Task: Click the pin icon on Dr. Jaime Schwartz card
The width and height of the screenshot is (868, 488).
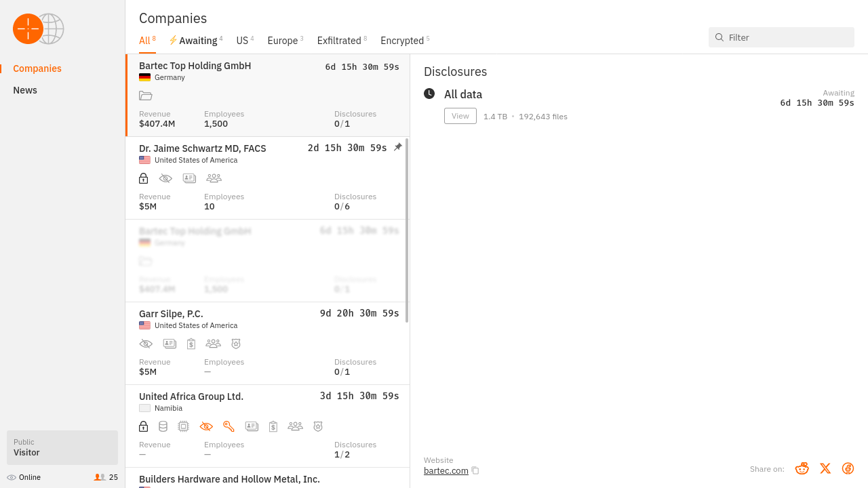Action: point(398,147)
